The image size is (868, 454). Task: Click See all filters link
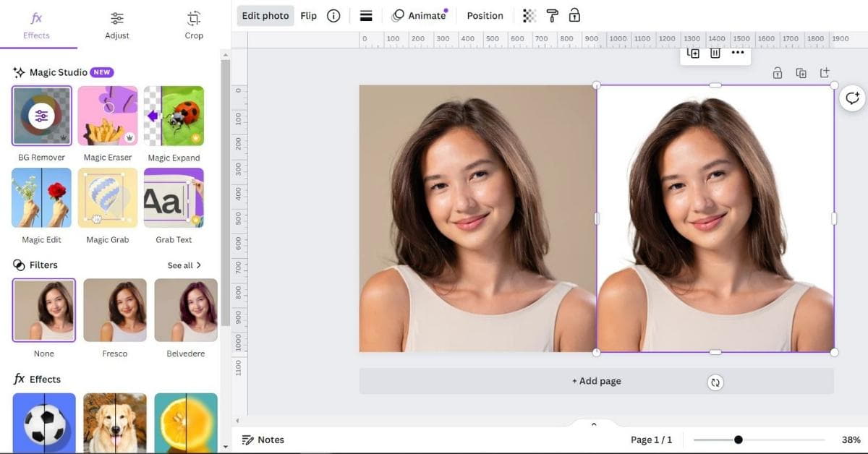tap(184, 265)
